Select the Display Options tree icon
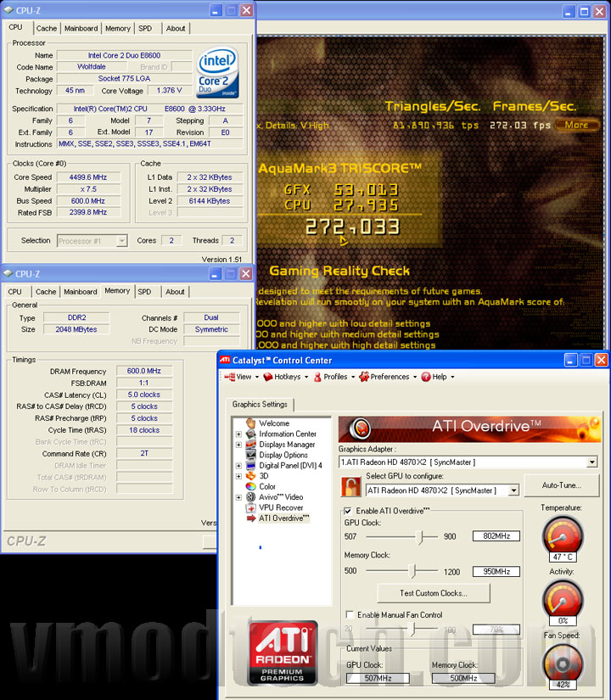The image size is (611, 700). [x=251, y=455]
